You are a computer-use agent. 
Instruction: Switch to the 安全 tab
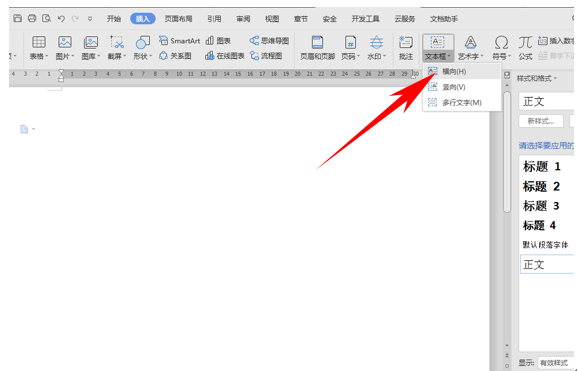pos(330,19)
